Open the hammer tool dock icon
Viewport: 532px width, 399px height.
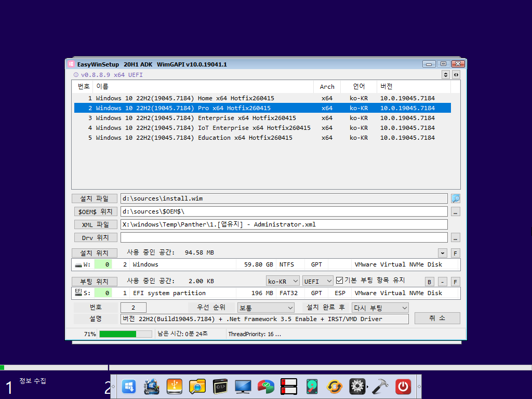[380, 387]
